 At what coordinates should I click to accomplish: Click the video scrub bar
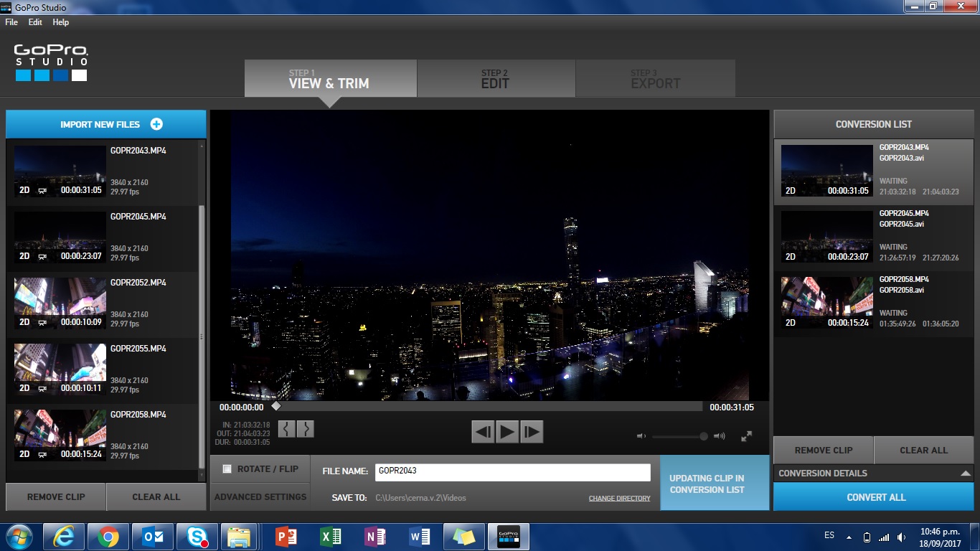(x=489, y=407)
